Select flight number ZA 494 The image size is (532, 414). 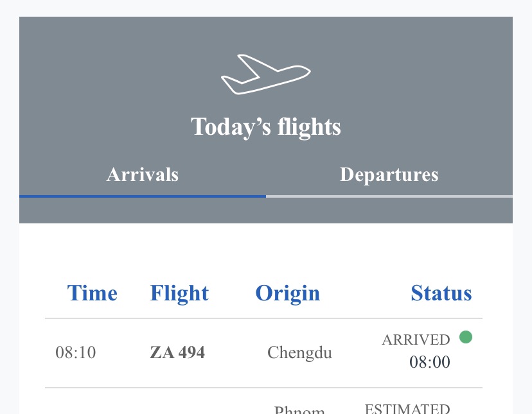177,352
